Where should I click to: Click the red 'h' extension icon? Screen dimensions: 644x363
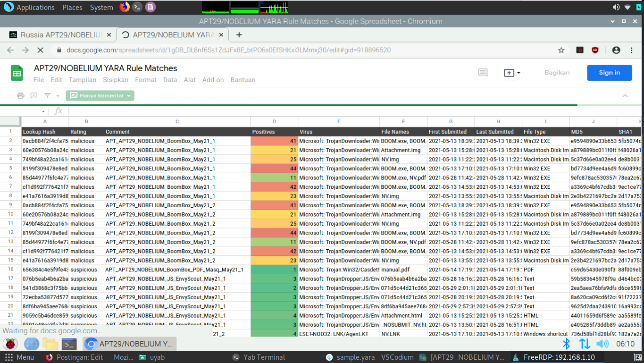[x=580, y=50]
